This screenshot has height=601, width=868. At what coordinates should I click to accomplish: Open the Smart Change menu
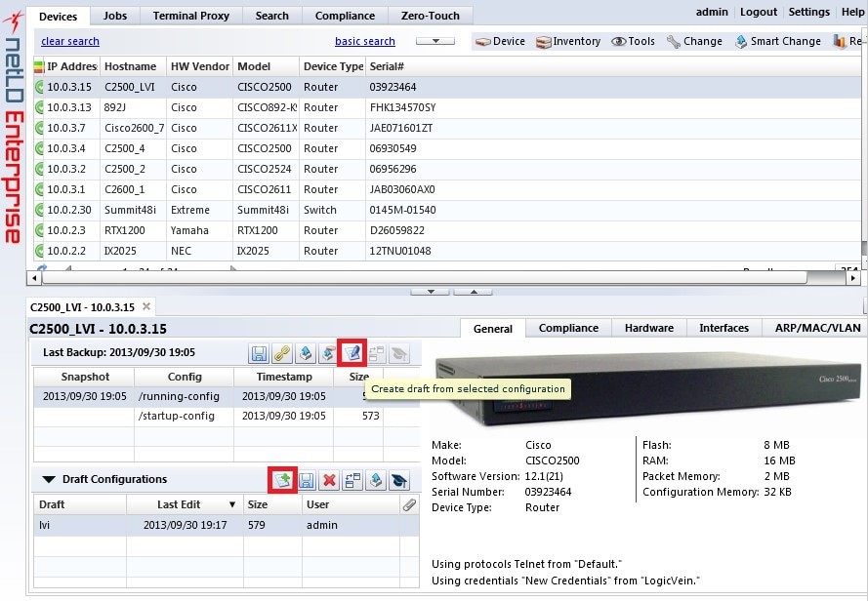pos(778,42)
